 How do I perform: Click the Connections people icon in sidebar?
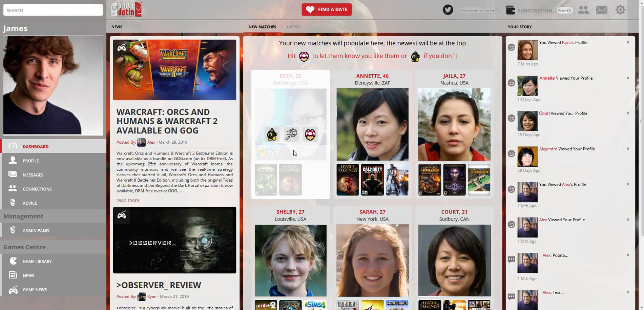click(13, 188)
